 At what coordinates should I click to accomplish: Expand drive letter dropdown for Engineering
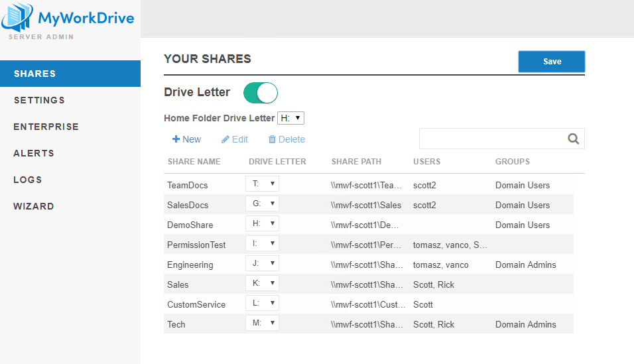[262, 263]
